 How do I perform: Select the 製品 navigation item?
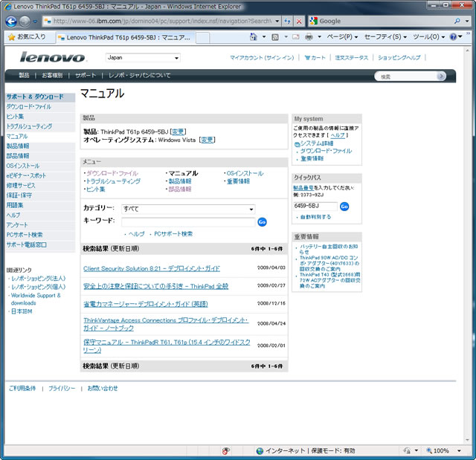click(x=25, y=75)
